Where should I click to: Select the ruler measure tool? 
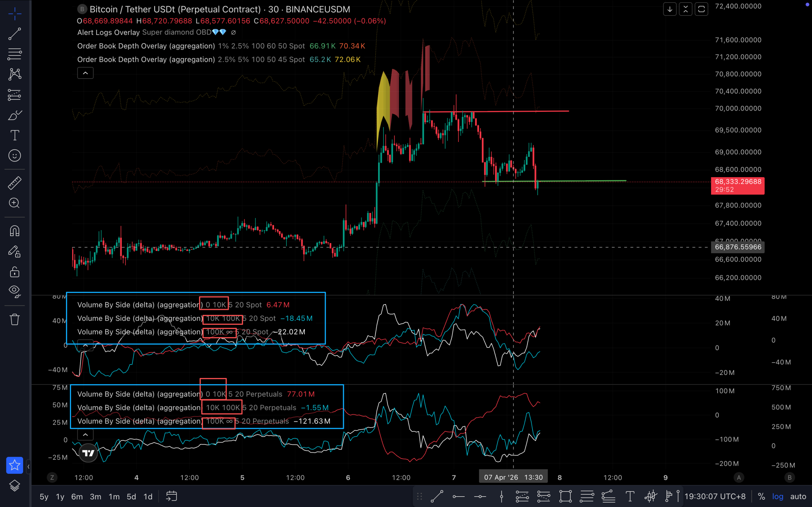coord(14,183)
